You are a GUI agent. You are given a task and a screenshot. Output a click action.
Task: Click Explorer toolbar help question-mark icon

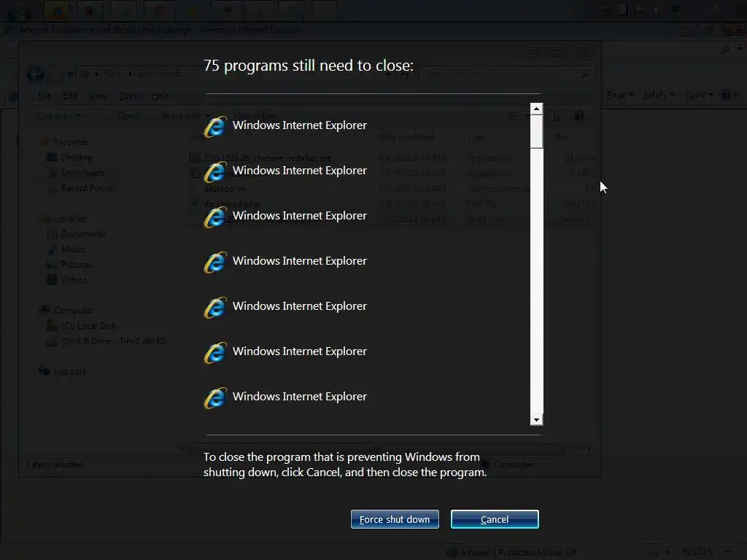tap(578, 116)
